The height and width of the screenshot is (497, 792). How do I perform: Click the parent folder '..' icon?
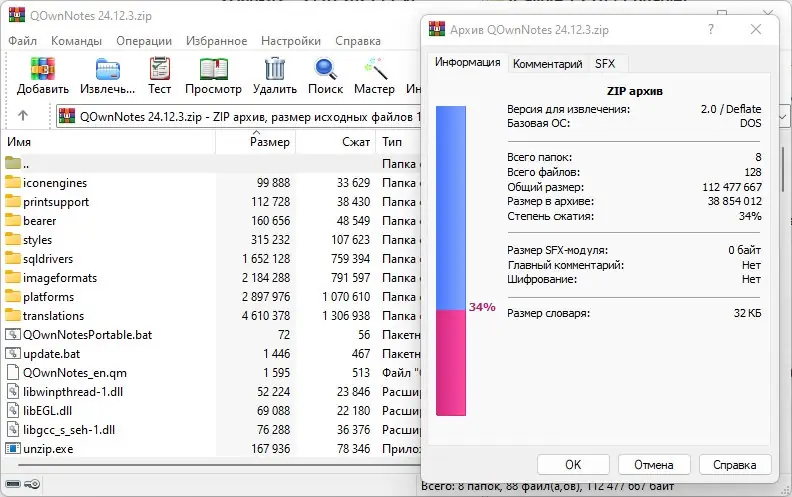click(x=13, y=163)
